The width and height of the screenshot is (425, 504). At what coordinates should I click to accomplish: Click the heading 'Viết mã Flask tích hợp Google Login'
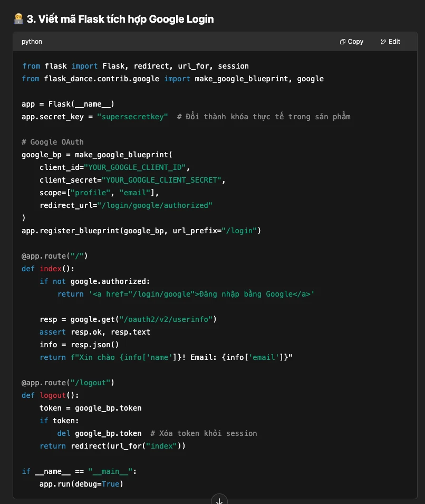(x=126, y=20)
